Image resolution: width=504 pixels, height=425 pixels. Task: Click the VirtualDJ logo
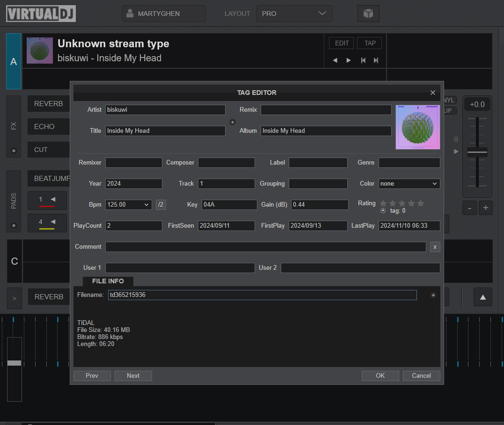41,14
